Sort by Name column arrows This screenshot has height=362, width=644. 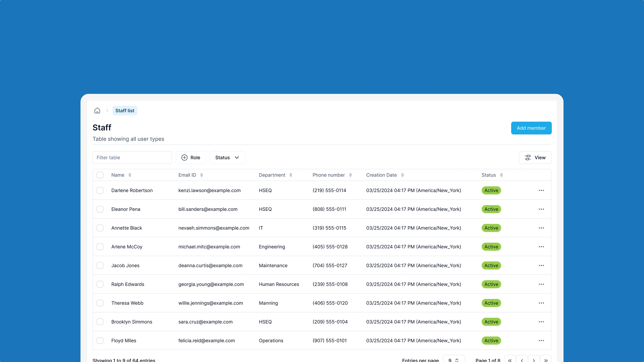click(130, 175)
